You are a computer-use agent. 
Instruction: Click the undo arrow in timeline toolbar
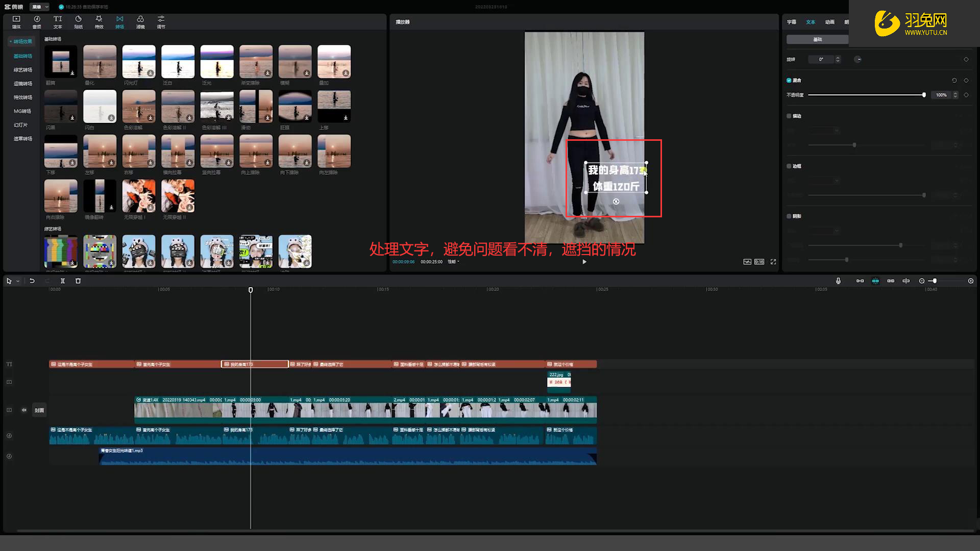(32, 281)
